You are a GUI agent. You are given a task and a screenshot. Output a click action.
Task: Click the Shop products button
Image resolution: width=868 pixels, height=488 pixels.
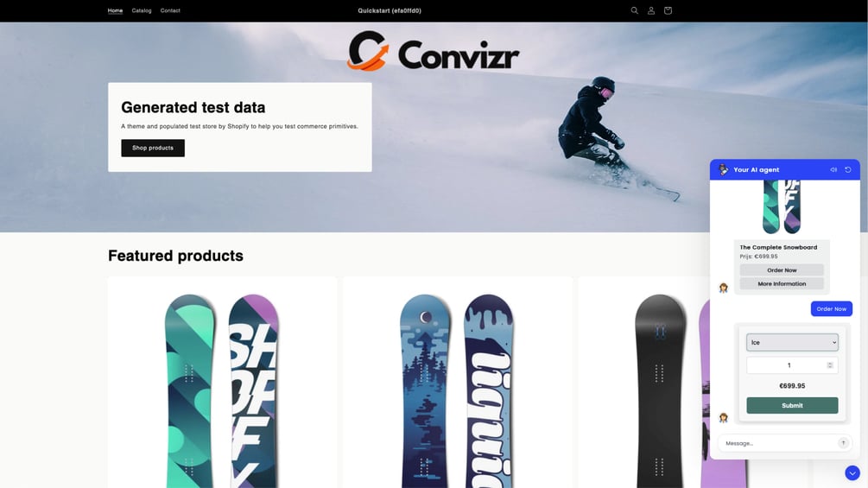(153, 148)
